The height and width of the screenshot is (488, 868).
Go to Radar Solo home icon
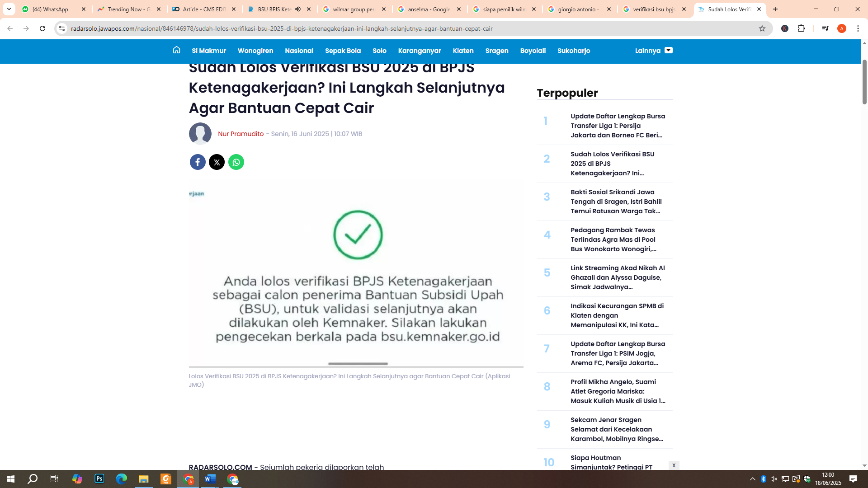[176, 50]
